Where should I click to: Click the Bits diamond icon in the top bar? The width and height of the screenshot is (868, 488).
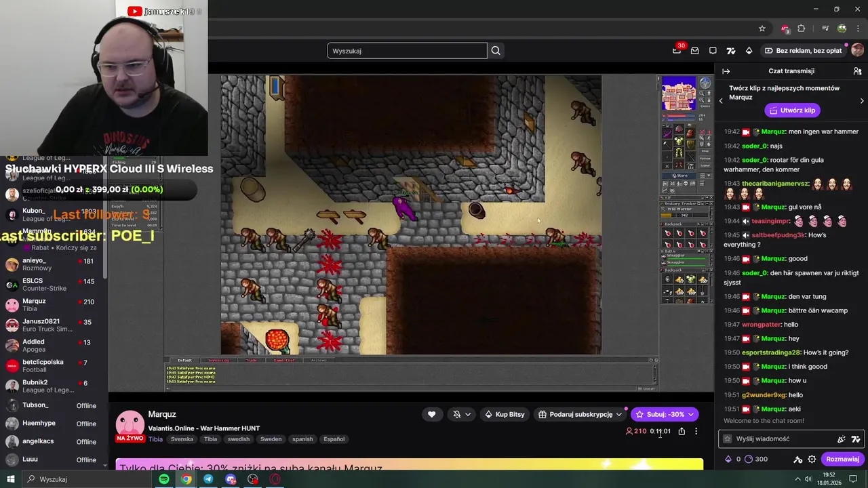point(749,51)
